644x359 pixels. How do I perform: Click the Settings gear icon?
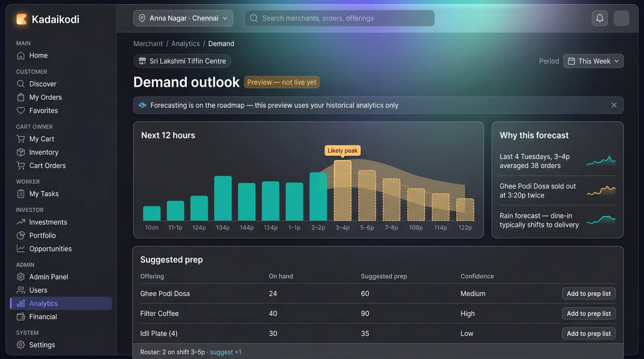[x=21, y=345]
